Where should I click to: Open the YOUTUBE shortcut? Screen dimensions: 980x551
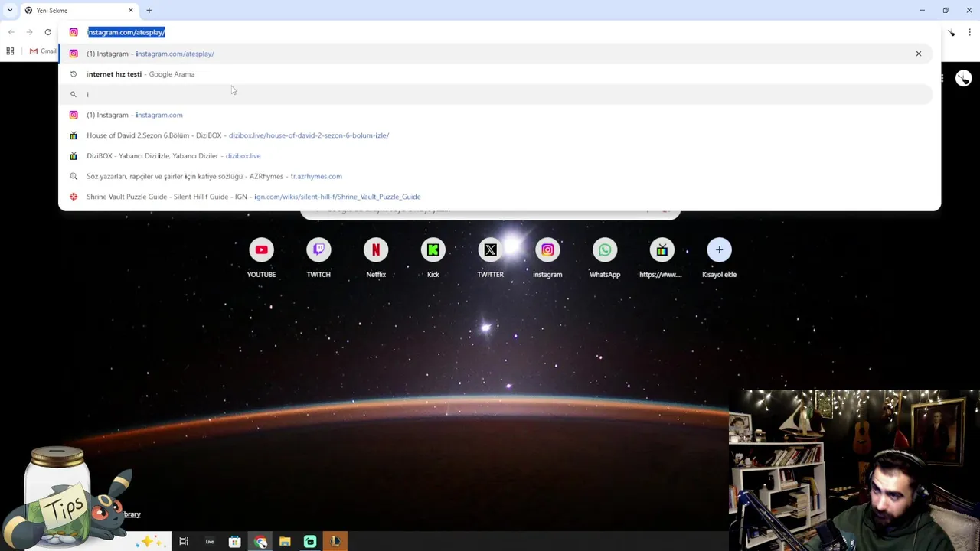(261, 258)
